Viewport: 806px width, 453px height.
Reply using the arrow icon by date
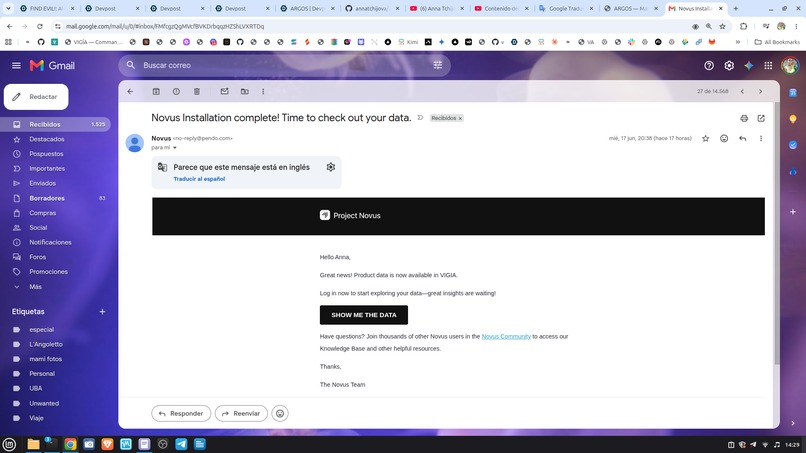tap(743, 138)
